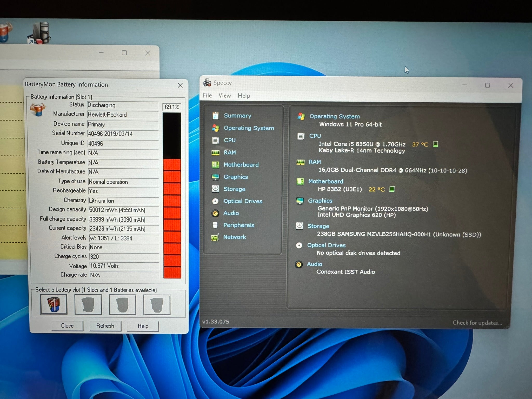
Task: Click the Close button in BatteryMon dialog
Action: [67, 326]
